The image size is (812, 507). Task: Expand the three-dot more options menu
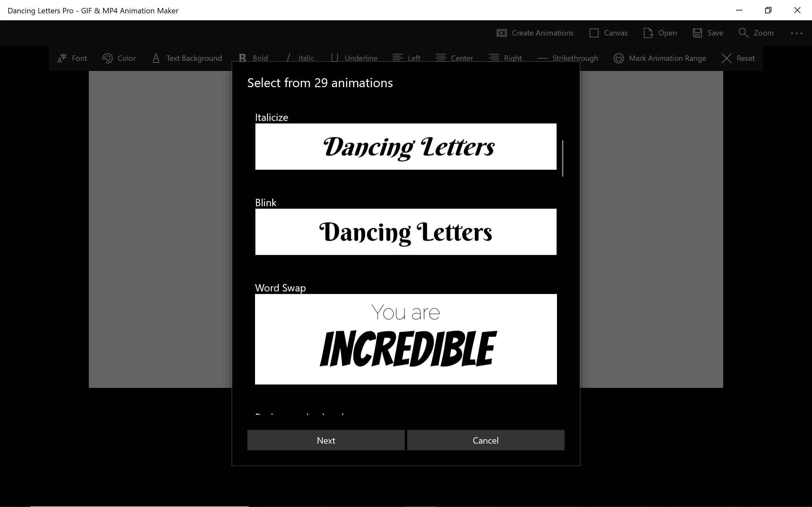[x=796, y=33]
